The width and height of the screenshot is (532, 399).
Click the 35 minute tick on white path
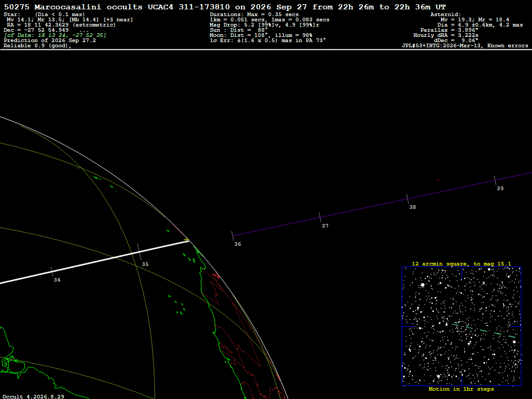pos(139,252)
